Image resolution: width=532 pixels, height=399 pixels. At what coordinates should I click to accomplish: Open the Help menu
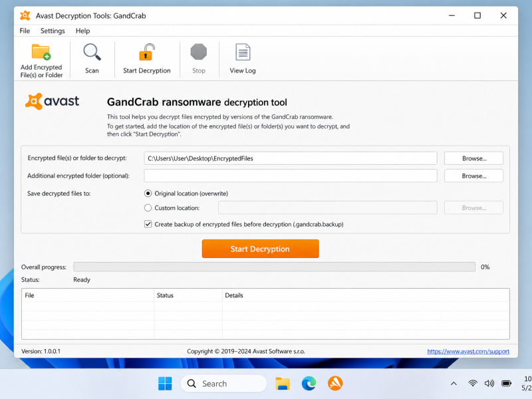(82, 31)
